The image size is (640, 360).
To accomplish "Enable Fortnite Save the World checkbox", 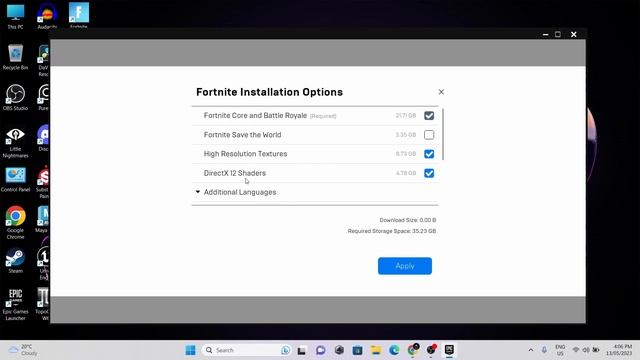I will click(x=429, y=135).
